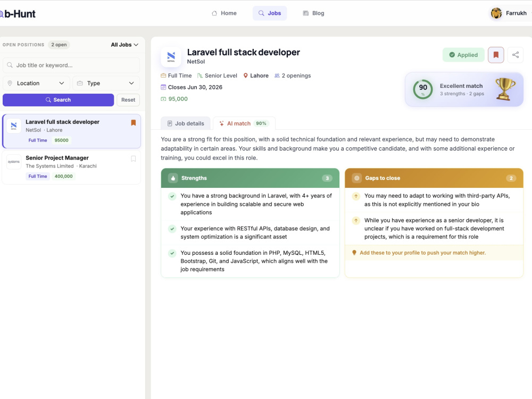Click the 90% badge on AI match tab
Screen dimensions: 532x399
[261, 123]
